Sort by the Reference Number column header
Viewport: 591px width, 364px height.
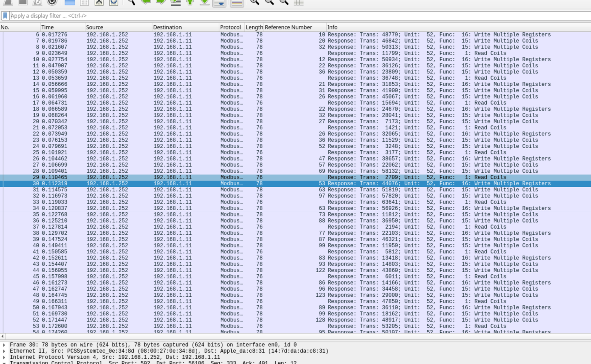point(294,27)
